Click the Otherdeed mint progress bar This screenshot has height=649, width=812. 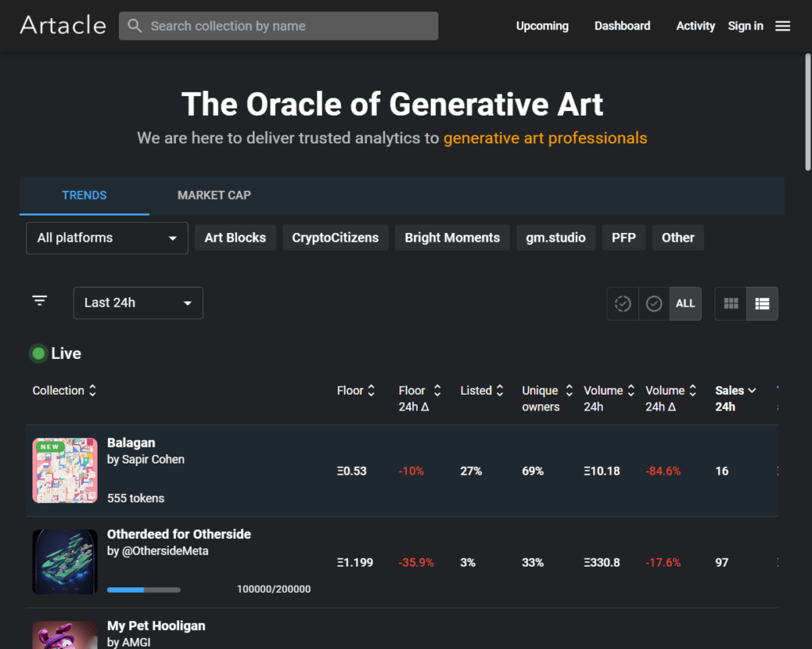pos(144,590)
